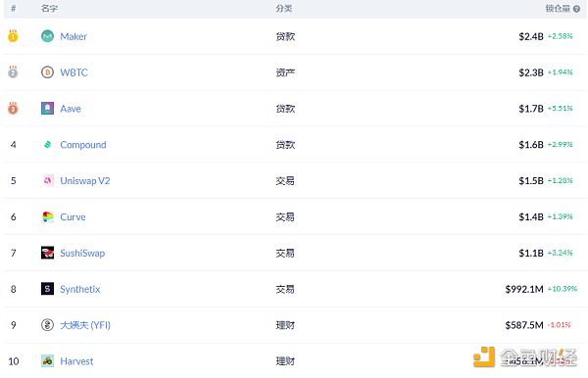Click the black Synthetix S icon
The height and width of the screenshot is (378, 588).
point(47,289)
